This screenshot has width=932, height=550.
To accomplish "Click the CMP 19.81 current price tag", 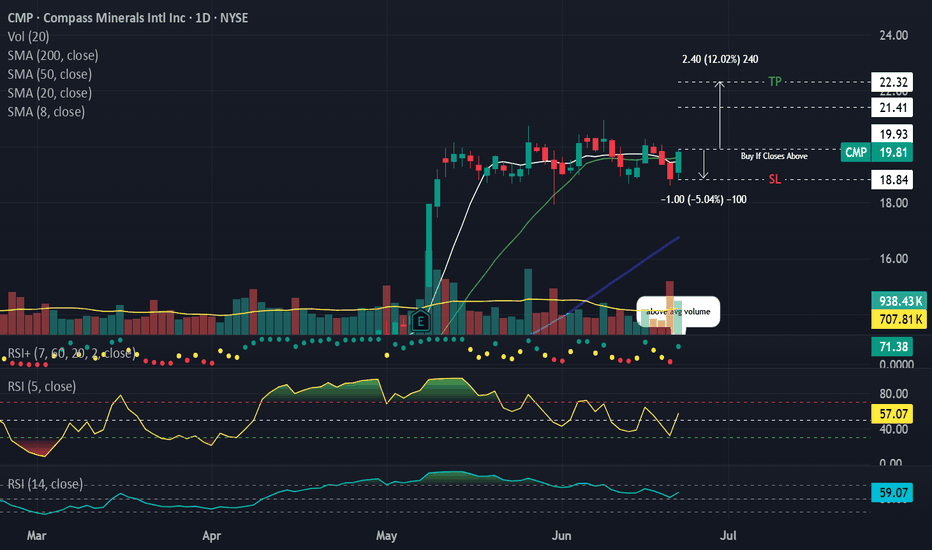I will (876, 152).
